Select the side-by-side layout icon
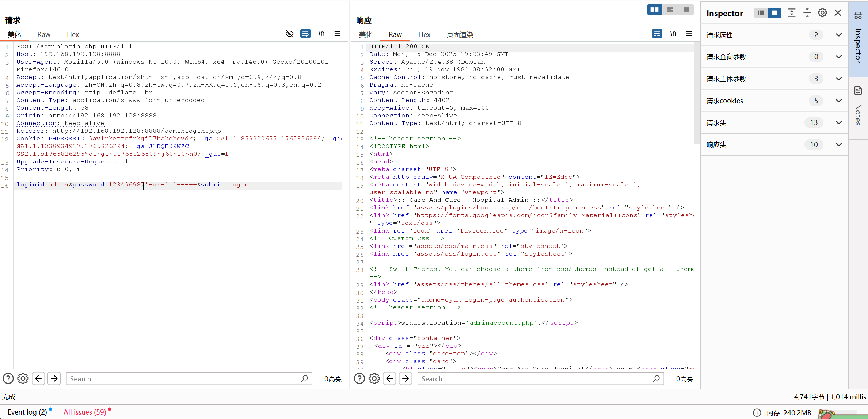The image size is (868, 419). click(654, 10)
